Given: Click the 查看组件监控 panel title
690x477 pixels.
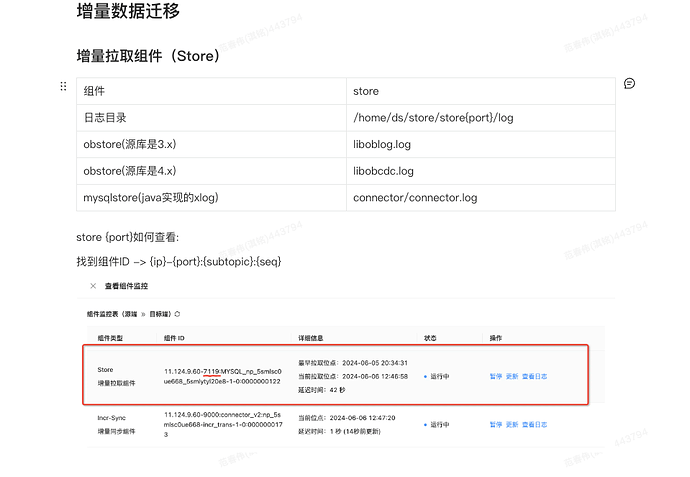Looking at the screenshot, I should point(126,286).
